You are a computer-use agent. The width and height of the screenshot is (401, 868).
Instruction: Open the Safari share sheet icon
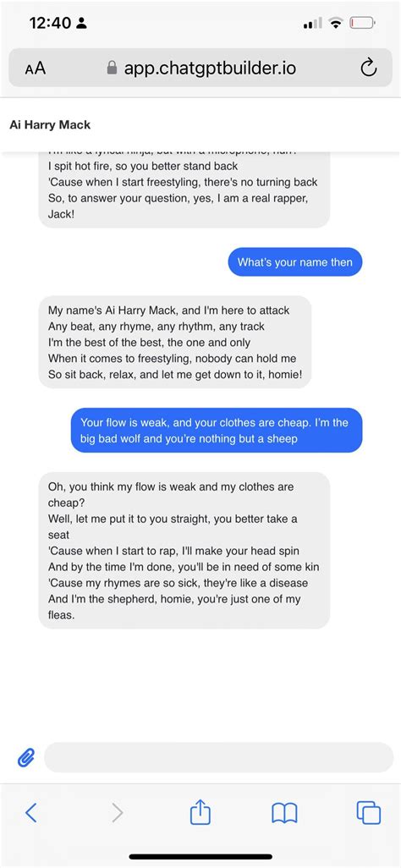(x=200, y=813)
